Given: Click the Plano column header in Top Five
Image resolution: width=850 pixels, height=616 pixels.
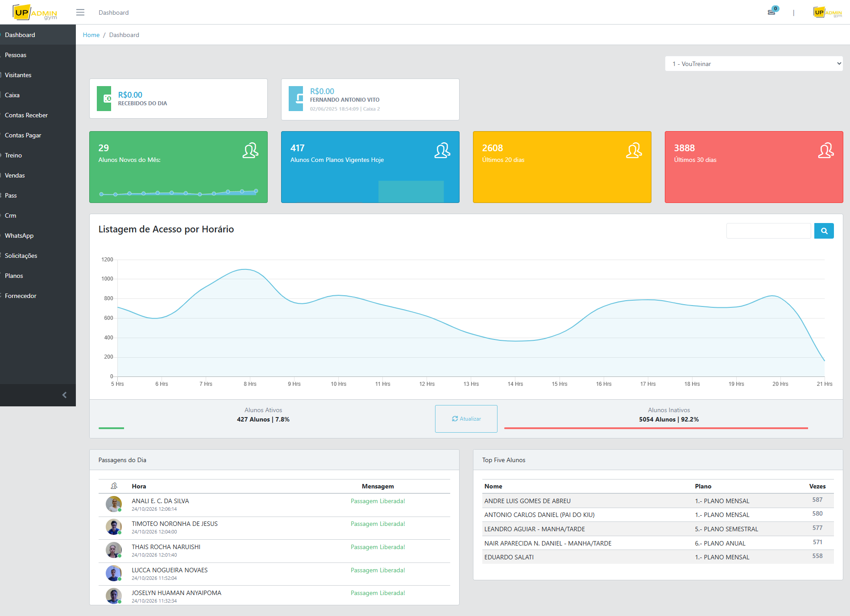Looking at the screenshot, I should coord(703,486).
